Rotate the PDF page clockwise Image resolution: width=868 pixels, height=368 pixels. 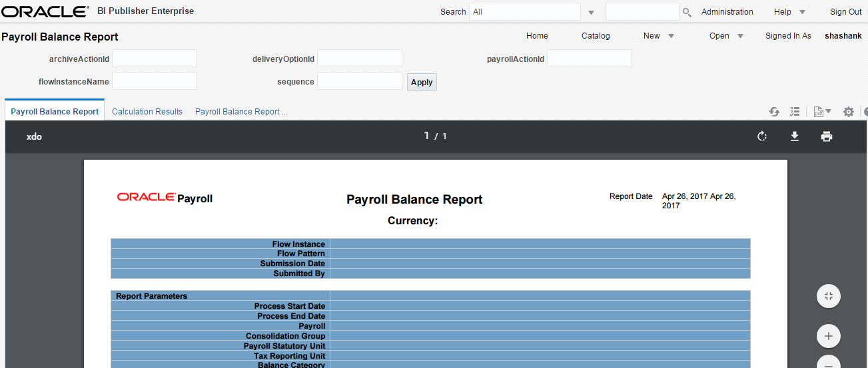click(x=762, y=136)
